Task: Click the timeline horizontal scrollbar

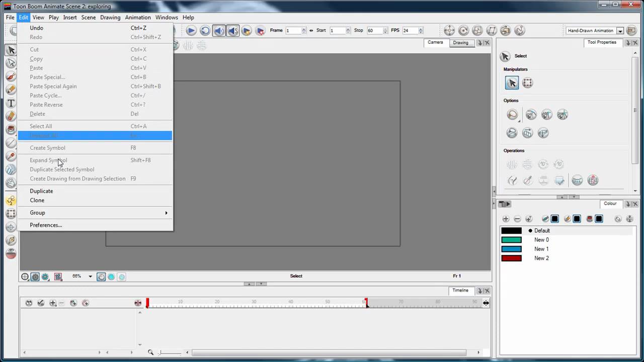Action: pyautogui.click(x=329, y=352)
